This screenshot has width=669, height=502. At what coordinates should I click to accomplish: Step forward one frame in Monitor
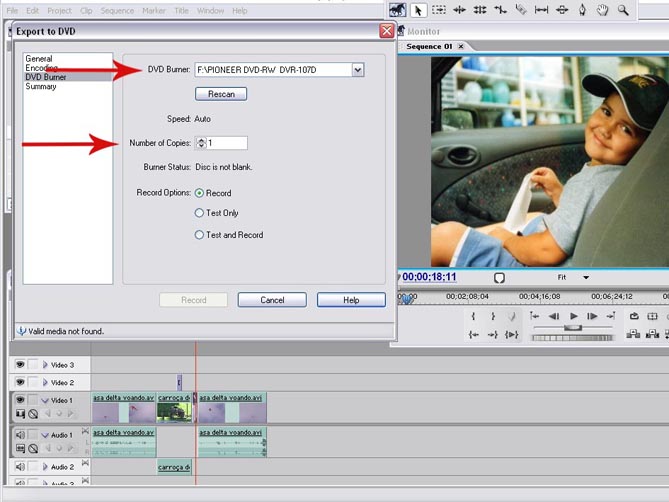coord(594,316)
